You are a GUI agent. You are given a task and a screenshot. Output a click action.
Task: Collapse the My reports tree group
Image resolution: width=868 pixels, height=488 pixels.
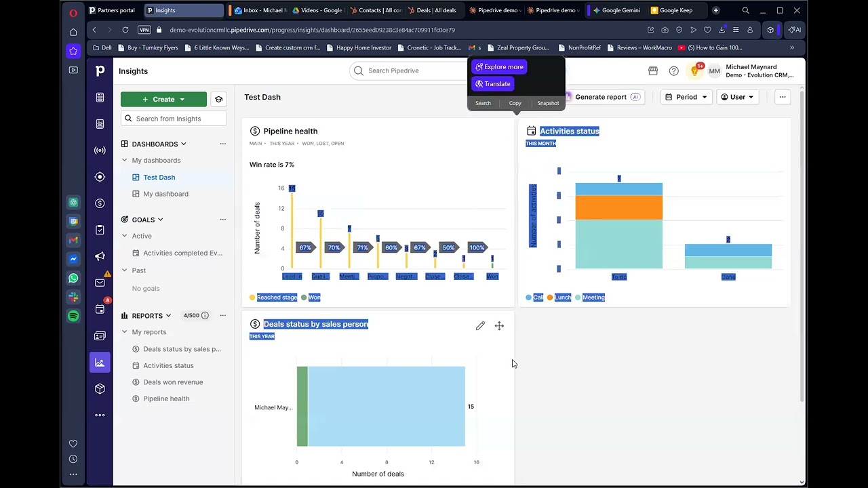pyautogui.click(x=124, y=332)
